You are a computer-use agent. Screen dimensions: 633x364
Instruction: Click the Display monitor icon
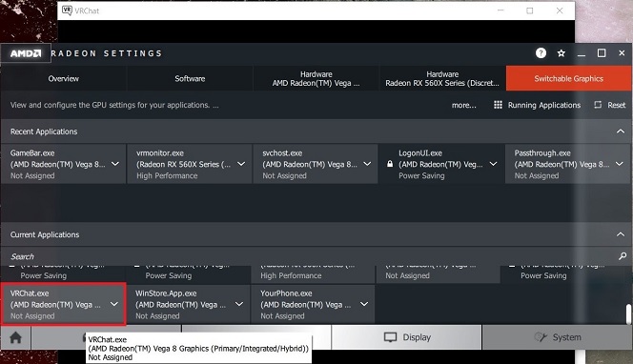[390, 337]
